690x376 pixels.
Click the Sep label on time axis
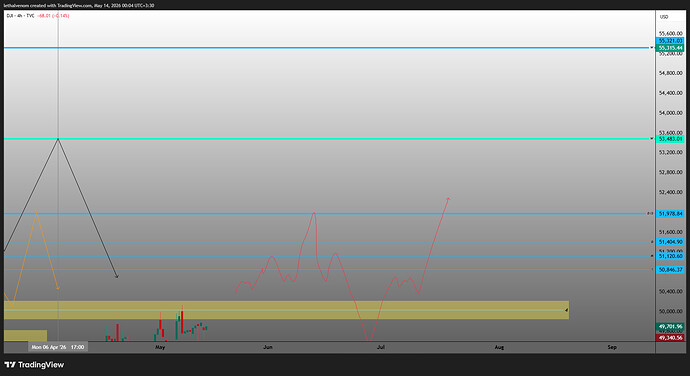tap(612, 347)
